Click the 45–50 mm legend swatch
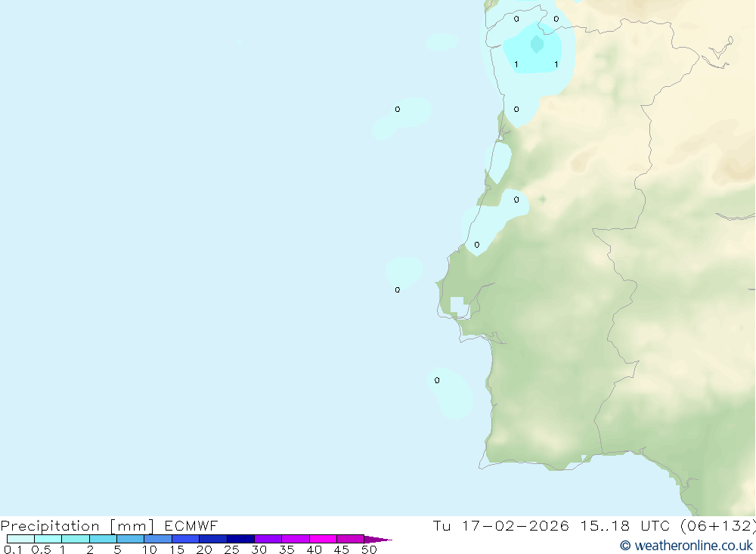756x554 pixels. coord(351,539)
